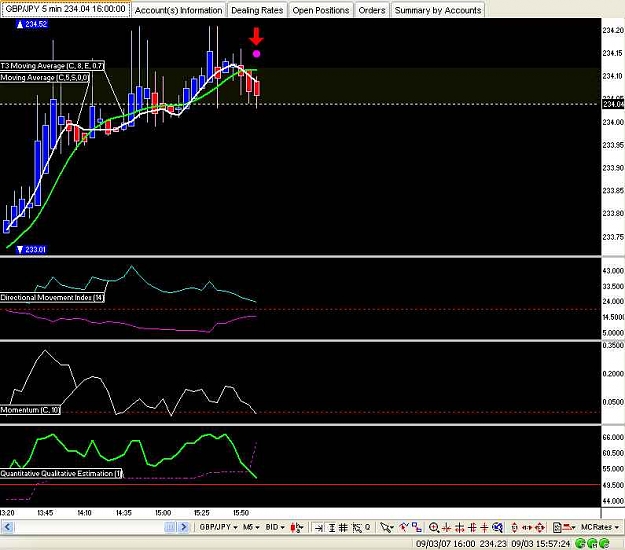
Task: Switch to Account(s) Information tab
Action: [178, 10]
